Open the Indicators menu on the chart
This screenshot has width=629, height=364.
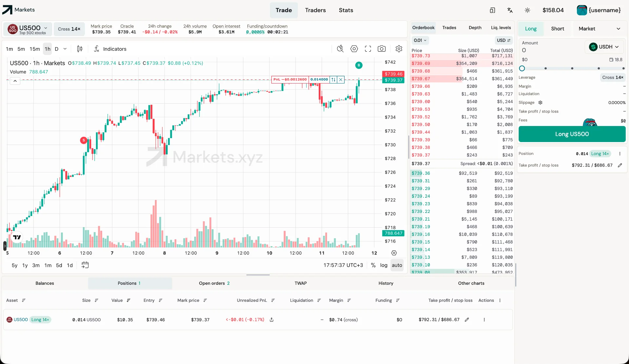[x=110, y=49]
